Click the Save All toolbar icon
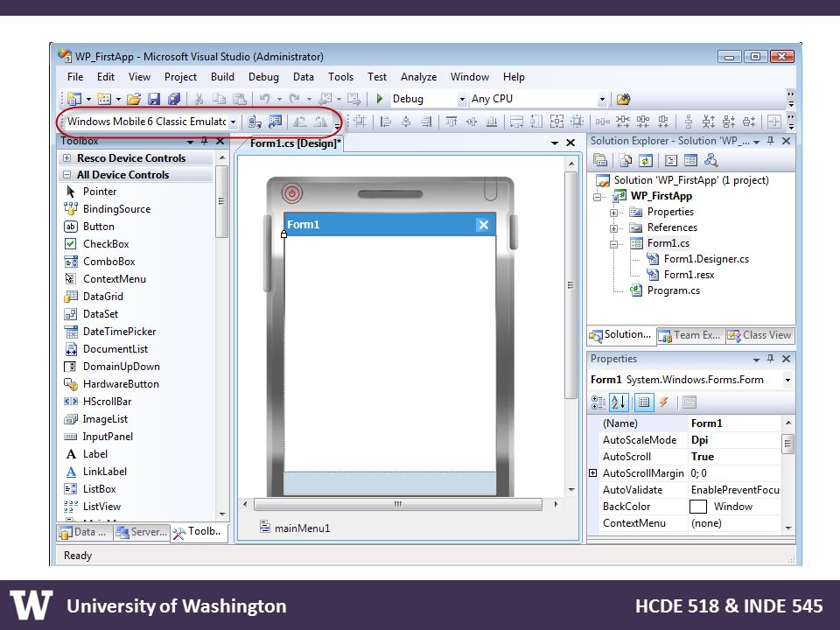The width and height of the screenshot is (840, 630). [174, 99]
